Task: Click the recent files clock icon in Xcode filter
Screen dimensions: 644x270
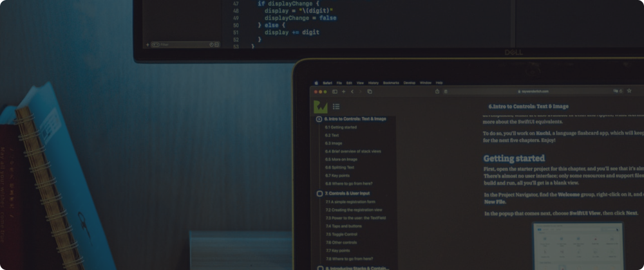Action: coord(211,44)
